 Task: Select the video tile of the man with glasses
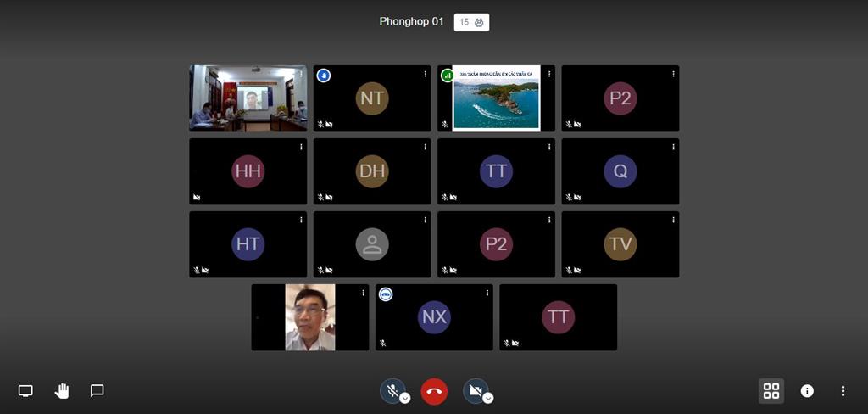pos(310,317)
